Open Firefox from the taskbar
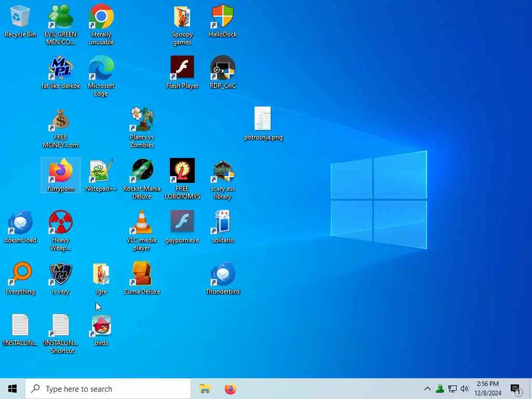Viewport: 532px width, 399px height. point(230,389)
